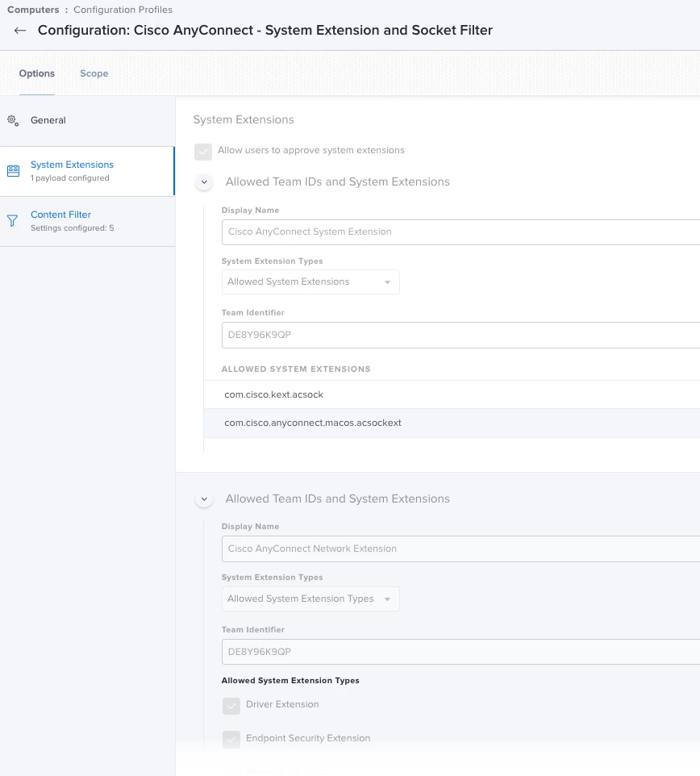Collapse the second Allowed Team IDs section
The height and width of the screenshot is (776, 700).
point(204,499)
